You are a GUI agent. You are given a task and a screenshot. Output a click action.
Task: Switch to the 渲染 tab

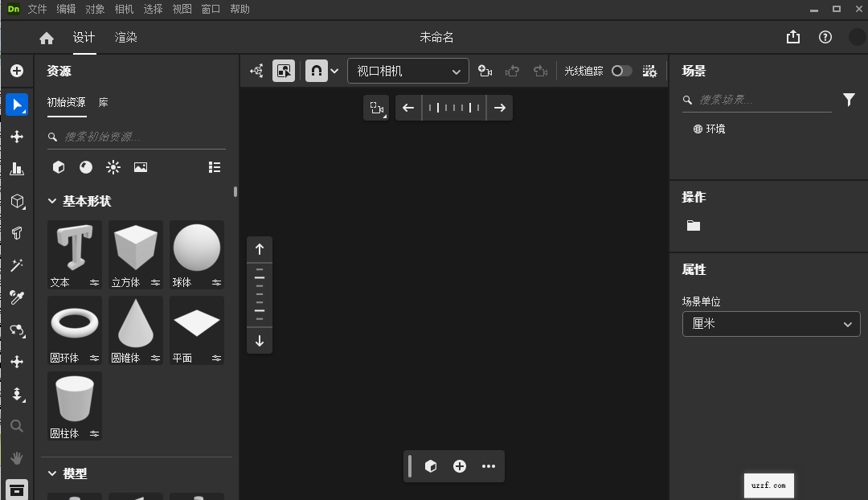125,37
